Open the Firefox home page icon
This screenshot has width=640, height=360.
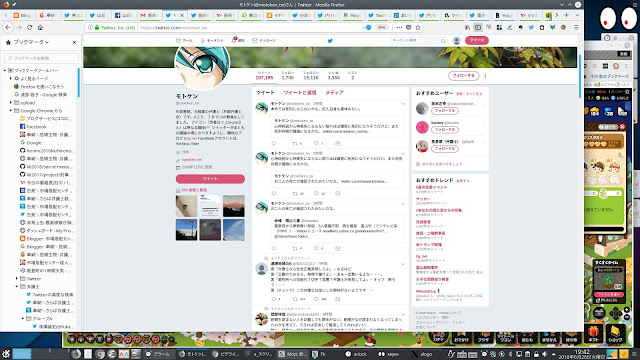[40, 27]
